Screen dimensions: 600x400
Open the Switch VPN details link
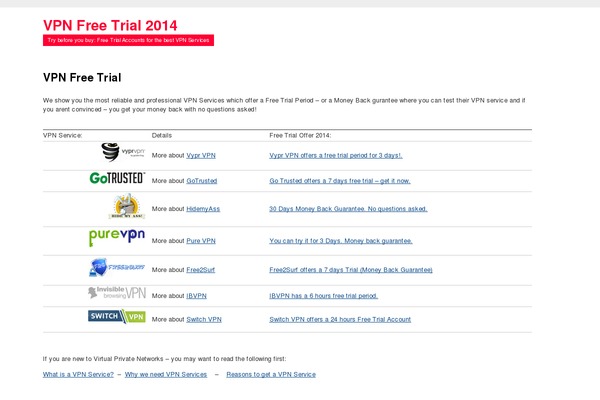coord(204,319)
